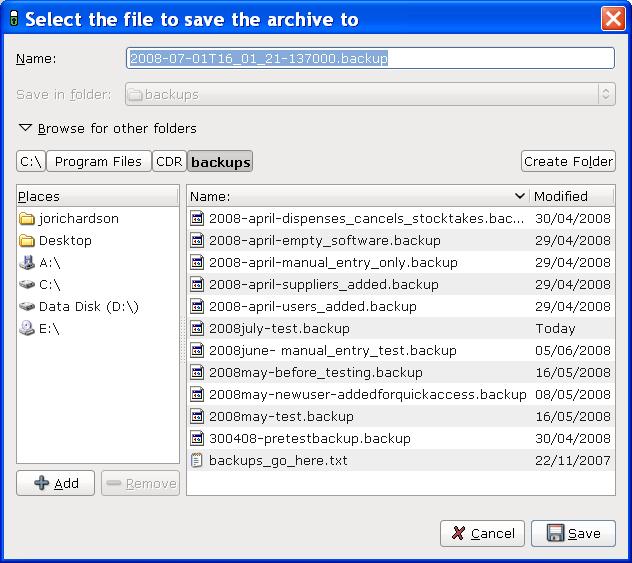The width and height of the screenshot is (632, 563).
Task: Click the Remove bookmark button
Action: [x=141, y=483]
